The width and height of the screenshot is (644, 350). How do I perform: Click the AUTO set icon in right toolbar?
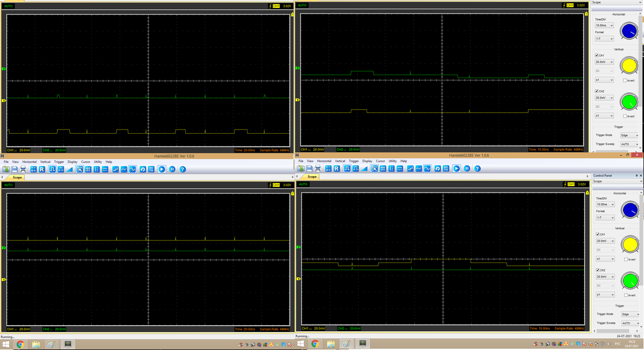point(446,169)
